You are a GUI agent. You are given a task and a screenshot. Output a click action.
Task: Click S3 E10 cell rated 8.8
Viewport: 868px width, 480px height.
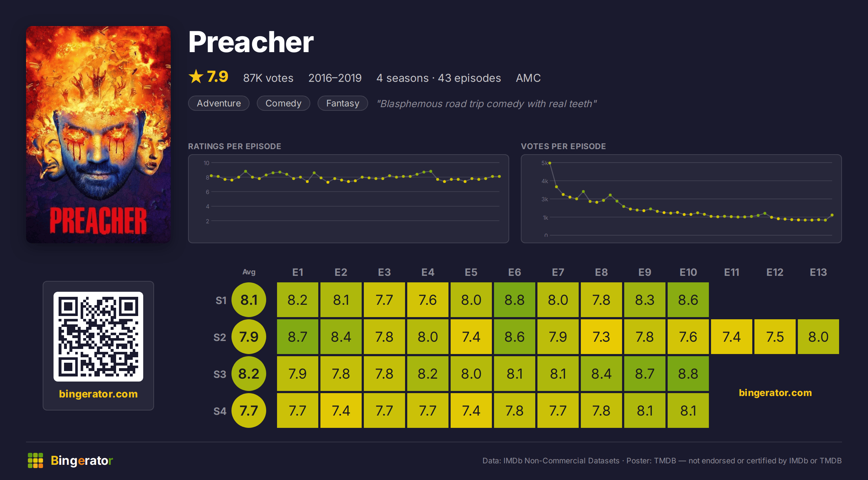click(688, 374)
